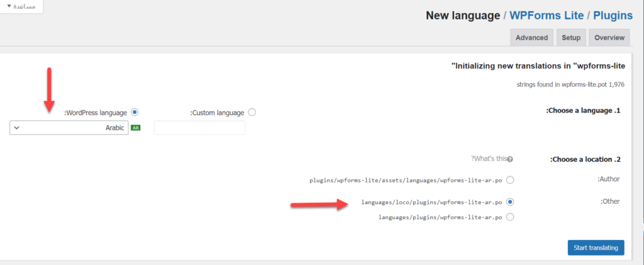Switch to the Advanced tab
Screen dimensions: 644x265
click(x=531, y=38)
